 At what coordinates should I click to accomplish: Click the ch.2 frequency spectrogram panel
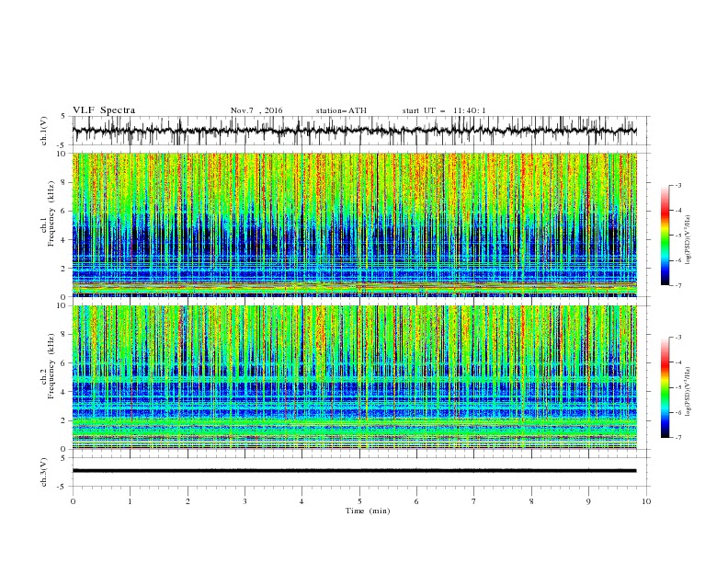coord(354,377)
